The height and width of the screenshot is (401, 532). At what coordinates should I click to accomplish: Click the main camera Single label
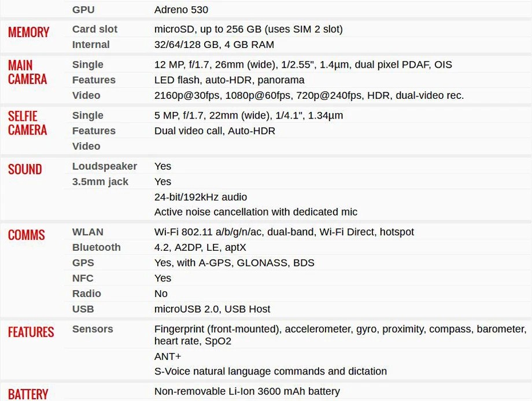click(x=87, y=65)
